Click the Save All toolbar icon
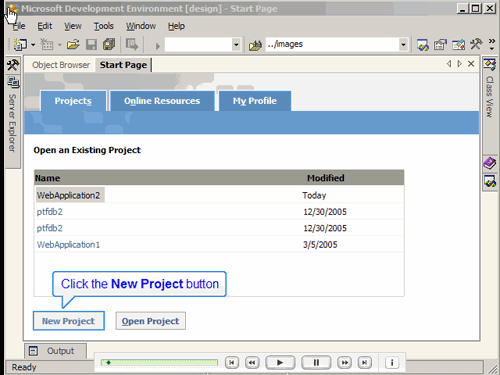The width and height of the screenshot is (500, 375). click(x=109, y=44)
